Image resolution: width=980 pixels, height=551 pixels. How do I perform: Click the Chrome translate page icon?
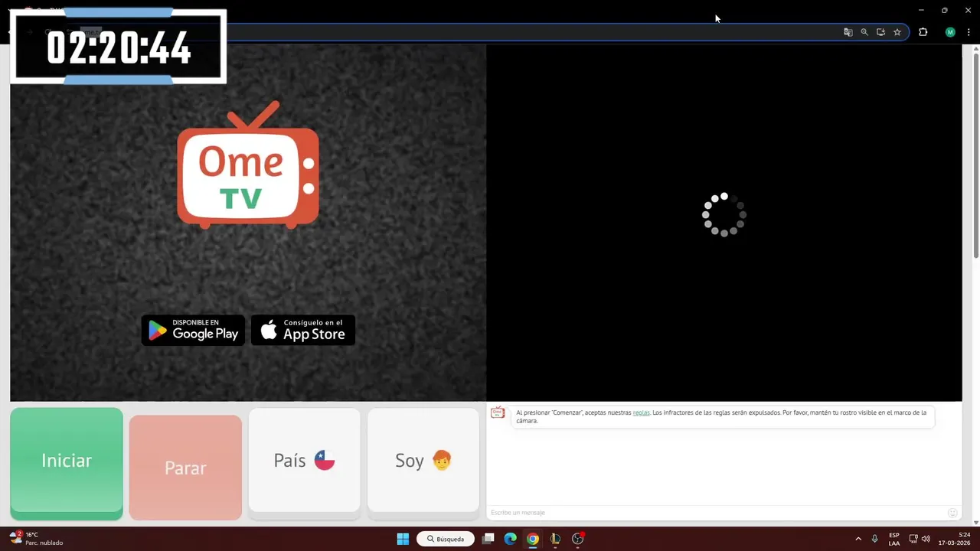tap(848, 32)
